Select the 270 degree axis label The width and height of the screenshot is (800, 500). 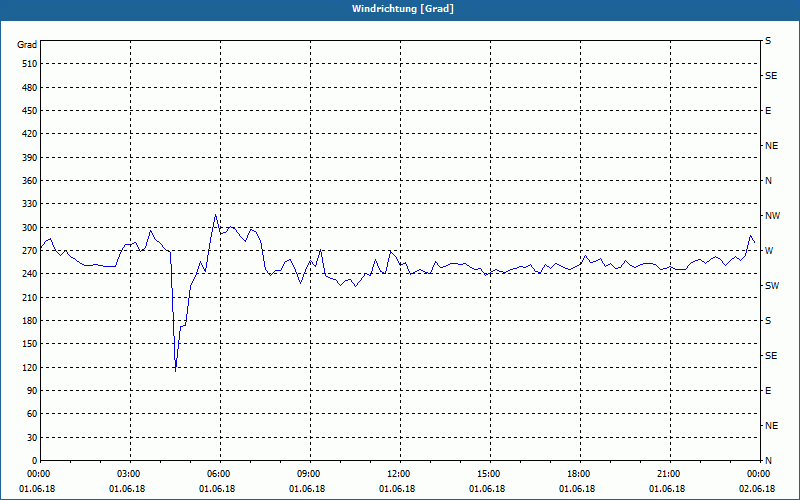[x=30, y=251]
